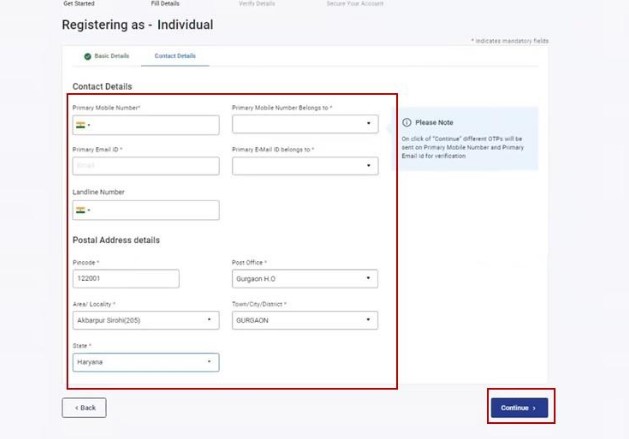
Task: Switch to the Basic Details tab
Action: pyautogui.click(x=107, y=56)
